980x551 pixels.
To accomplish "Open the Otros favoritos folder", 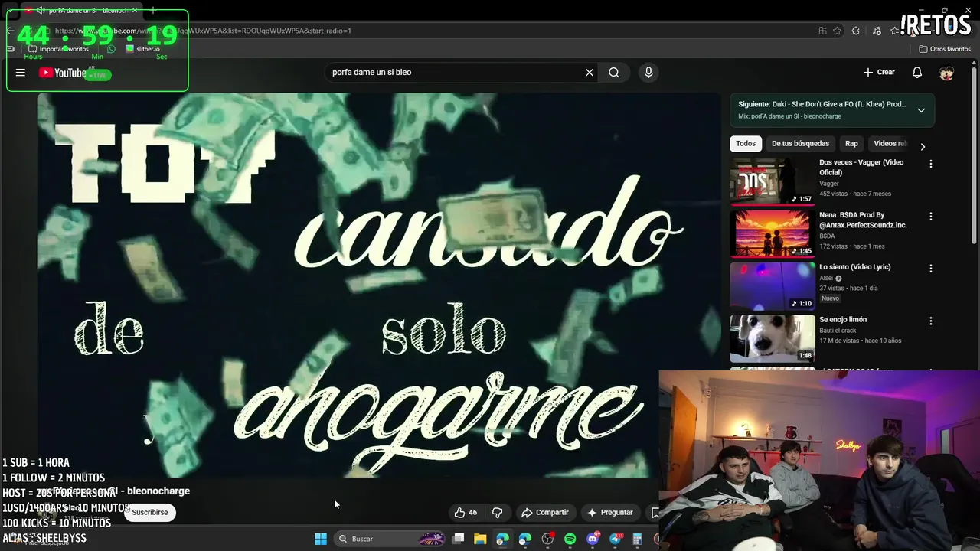I will pyautogui.click(x=945, y=49).
